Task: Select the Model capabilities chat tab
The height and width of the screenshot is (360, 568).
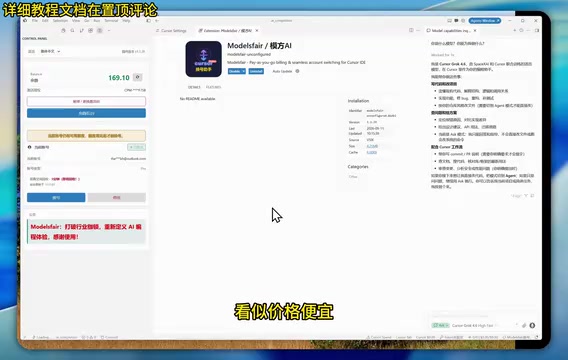Action: click(x=449, y=31)
